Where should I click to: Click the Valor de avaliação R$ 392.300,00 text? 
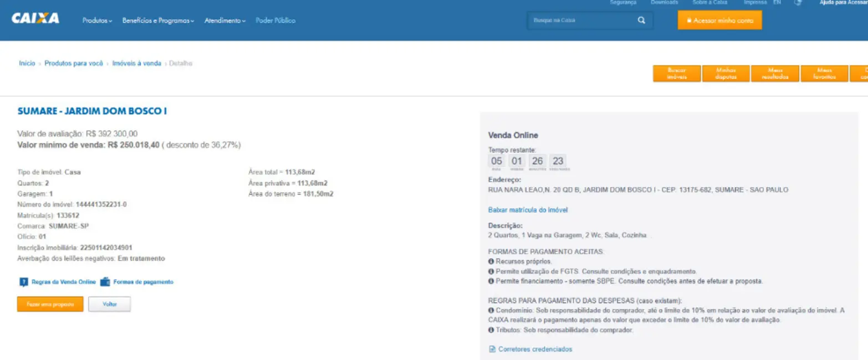pyautogui.click(x=78, y=133)
